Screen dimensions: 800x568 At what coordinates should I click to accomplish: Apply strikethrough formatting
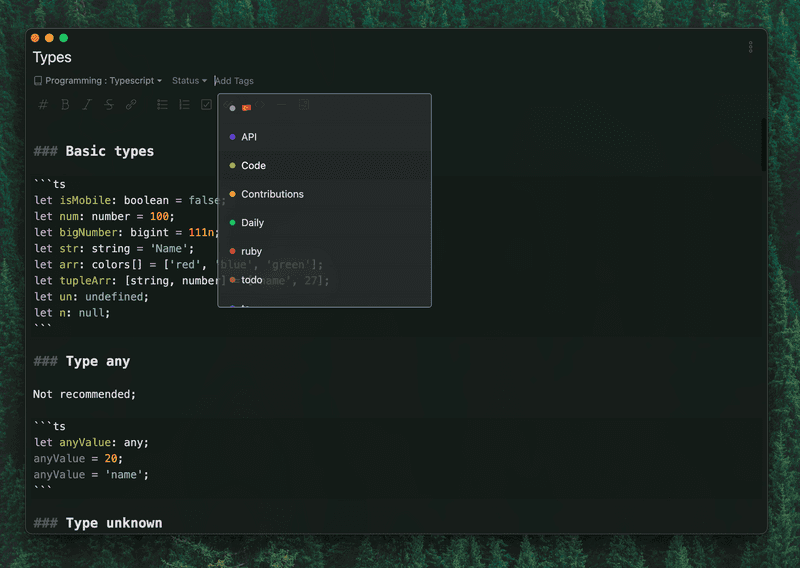[109, 105]
